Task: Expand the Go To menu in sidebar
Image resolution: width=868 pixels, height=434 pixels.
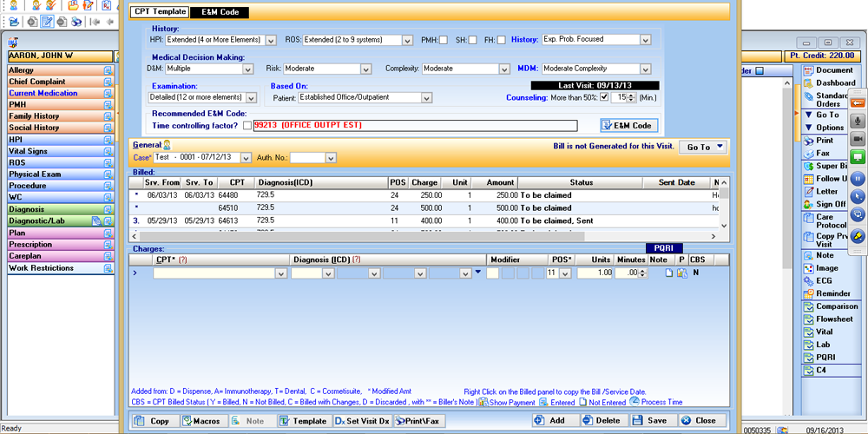Action: 823,115
